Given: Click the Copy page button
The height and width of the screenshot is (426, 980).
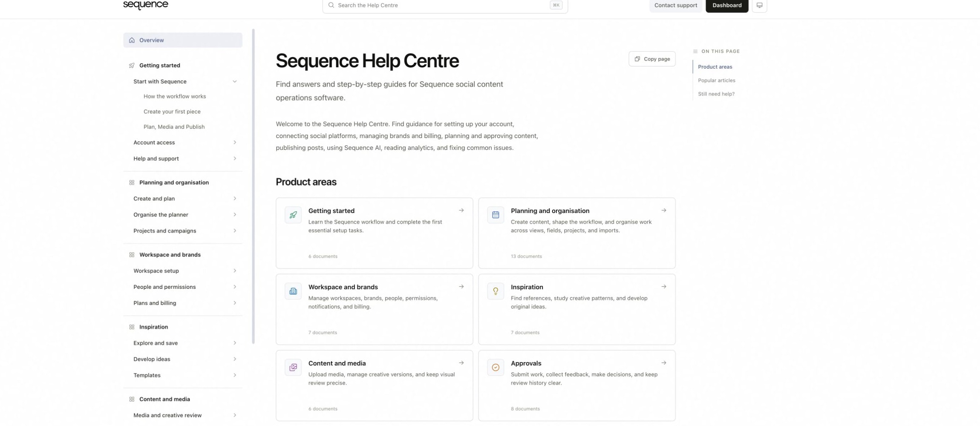Looking at the screenshot, I should pyautogui.click(x=652, y=59).
